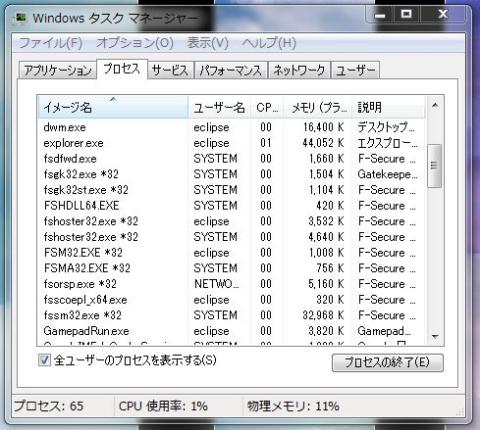Screen dimensions: 480x430
Task: Open the オプション(O) menu
Action: 135,43
